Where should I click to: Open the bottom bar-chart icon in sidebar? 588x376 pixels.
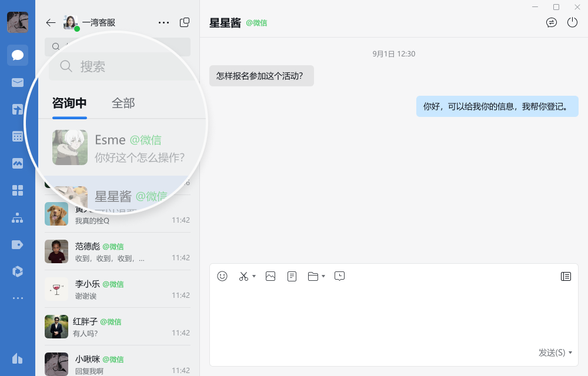coord(18,358)
